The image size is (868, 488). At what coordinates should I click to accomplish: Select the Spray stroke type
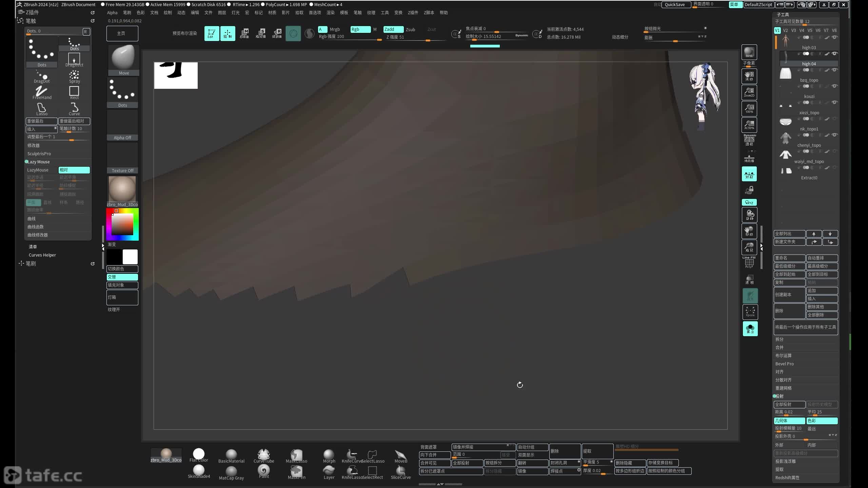click(74, 77)
